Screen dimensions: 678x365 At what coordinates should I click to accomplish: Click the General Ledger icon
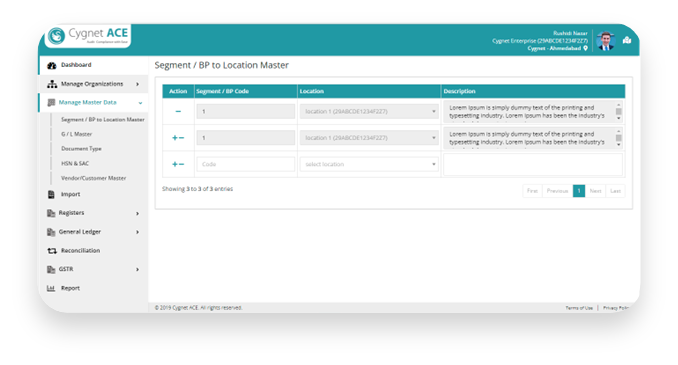tap(51, 232)
